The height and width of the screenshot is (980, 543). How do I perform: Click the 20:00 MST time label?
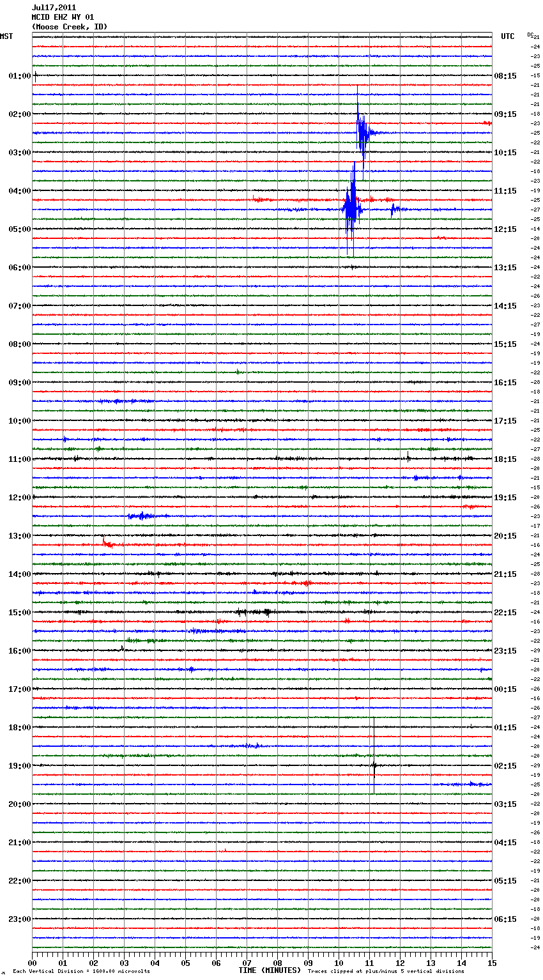click(20, 804)
